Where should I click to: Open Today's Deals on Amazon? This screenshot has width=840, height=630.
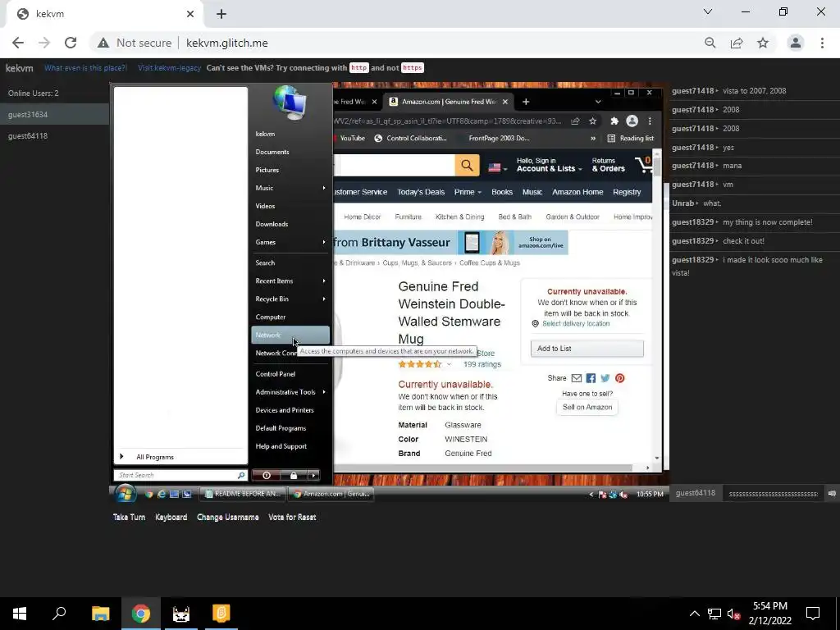click(421, 192)
